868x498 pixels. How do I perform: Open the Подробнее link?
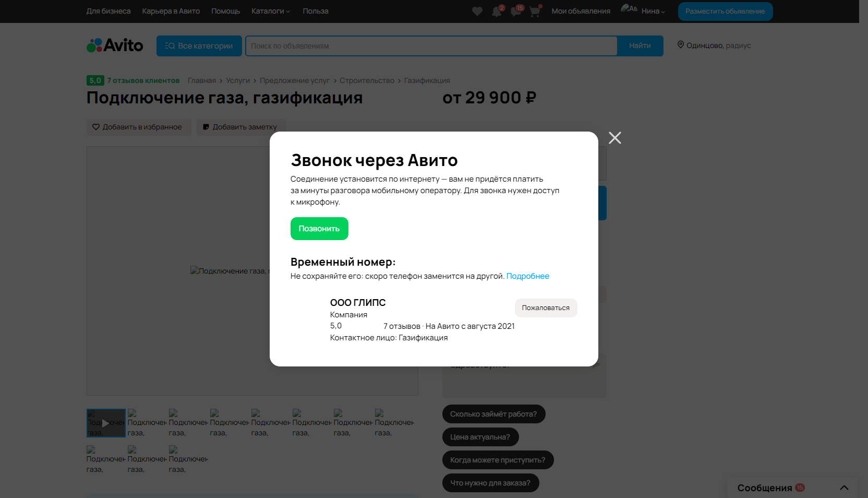pos(528,276)
